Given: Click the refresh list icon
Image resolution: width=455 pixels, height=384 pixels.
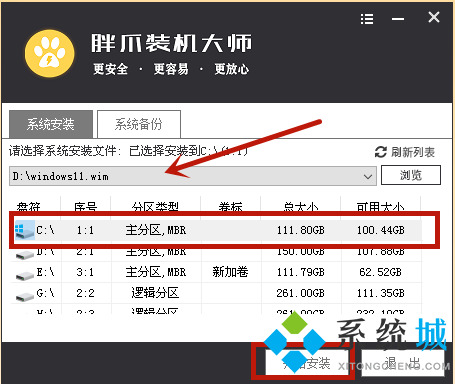Looking at the screenshot, I should point(381,152).
